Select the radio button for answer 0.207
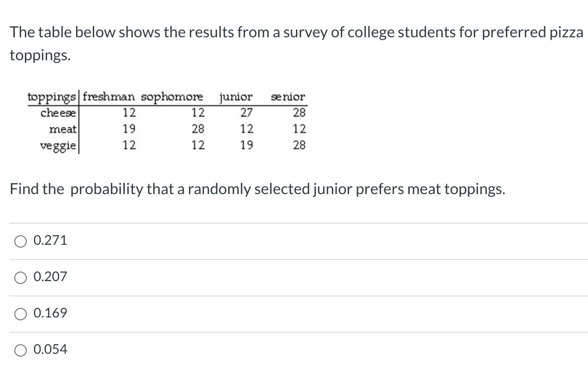588x371 pixels. coord(20,277)
